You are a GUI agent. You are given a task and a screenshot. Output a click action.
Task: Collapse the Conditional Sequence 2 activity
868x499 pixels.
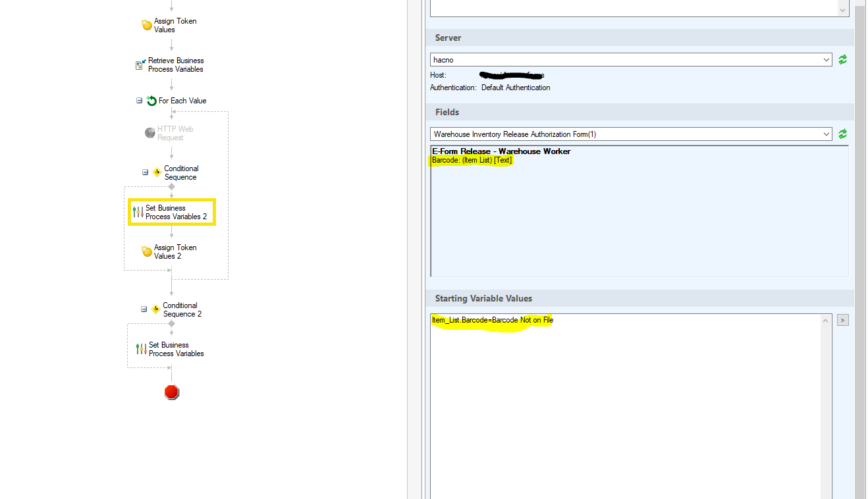click(x=144, y=309)
